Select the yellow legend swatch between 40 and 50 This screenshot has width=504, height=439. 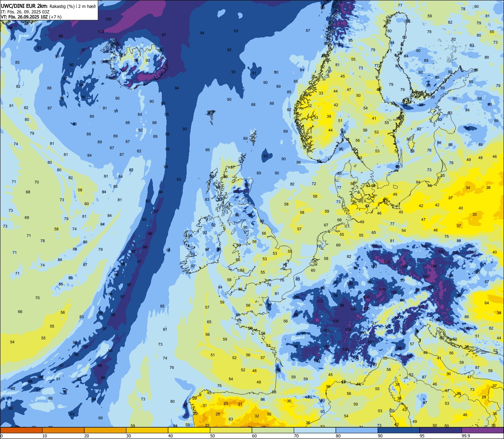pyautogui.click(x=189, y=430)
